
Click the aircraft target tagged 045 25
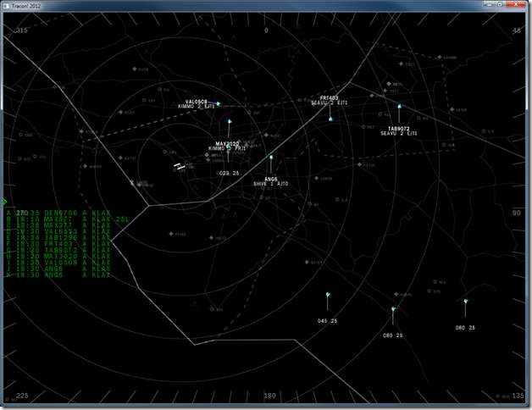click(x=327, y=295)
